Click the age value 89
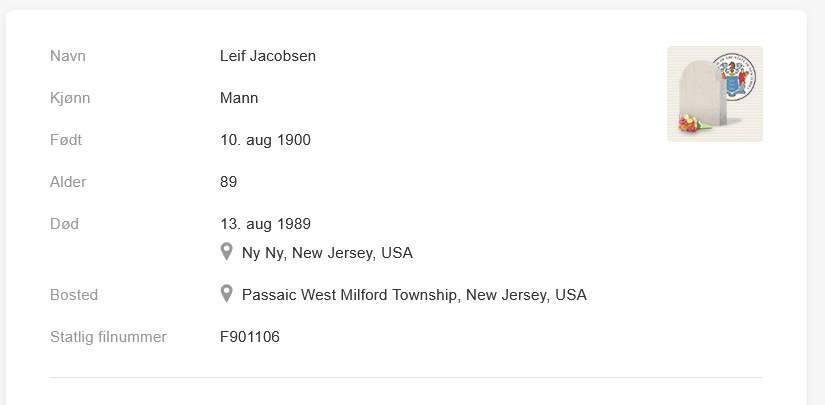The width and height of the screenshot is (825, 405). tap(228, 182)
